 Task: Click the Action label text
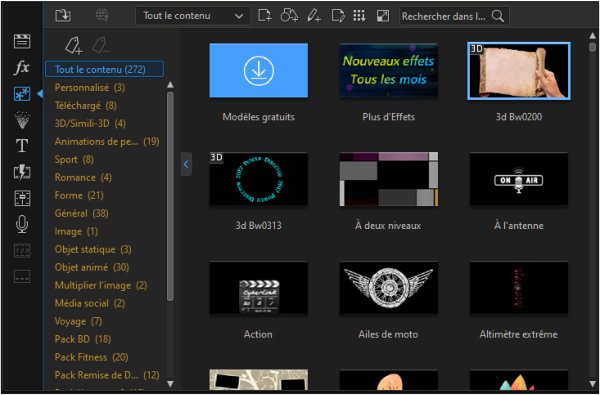[258, 334]
